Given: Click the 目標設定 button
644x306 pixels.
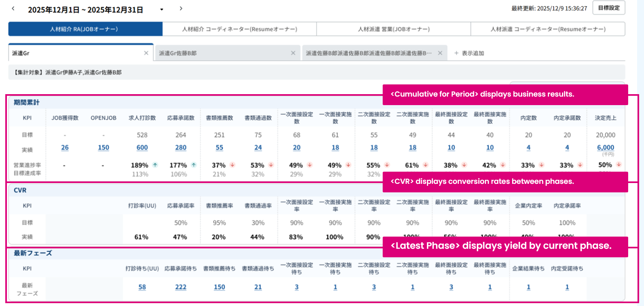Looking at the screenshot, I should [609, 8].
